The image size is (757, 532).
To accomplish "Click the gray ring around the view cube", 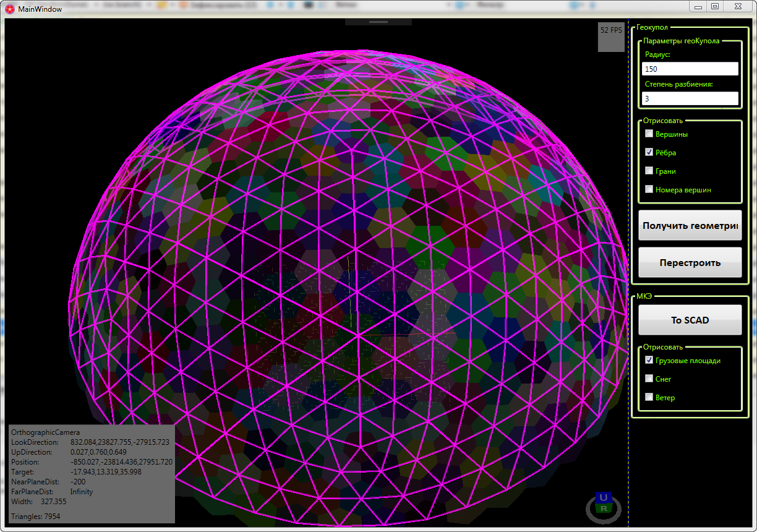I will (589, 509).
